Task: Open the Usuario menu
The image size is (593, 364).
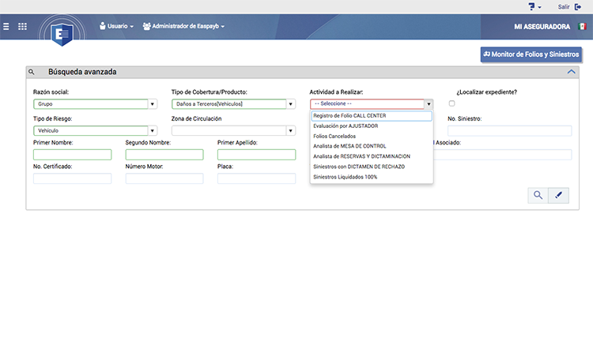Action: coord(117,26)
